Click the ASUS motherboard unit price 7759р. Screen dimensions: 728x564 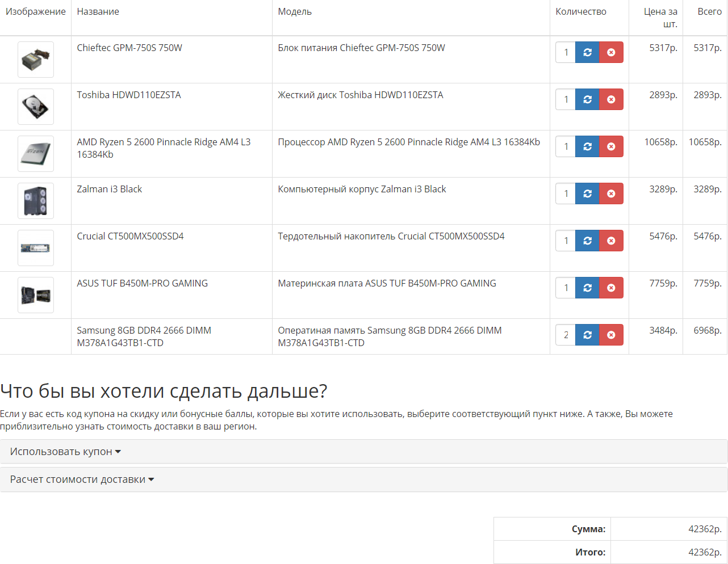pyautogui.click(x=663, y=283)
